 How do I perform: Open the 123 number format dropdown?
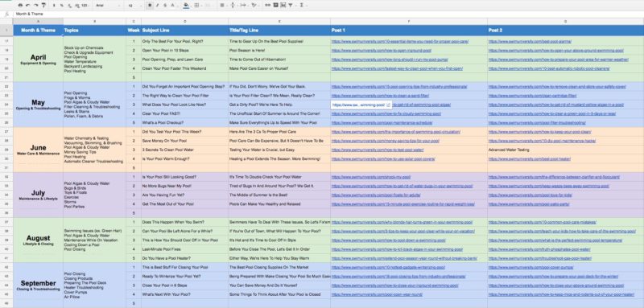pyautogui.click(x=85, y=6)
